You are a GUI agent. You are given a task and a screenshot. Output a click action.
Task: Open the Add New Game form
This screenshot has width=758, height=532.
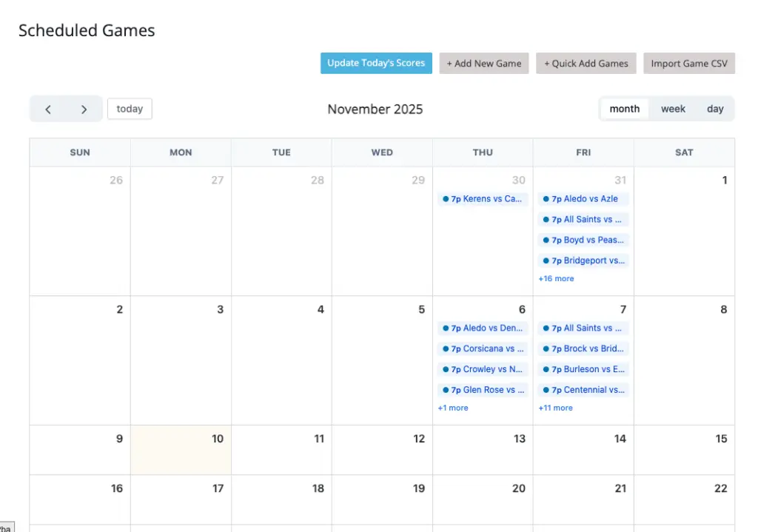coord(483,63)
